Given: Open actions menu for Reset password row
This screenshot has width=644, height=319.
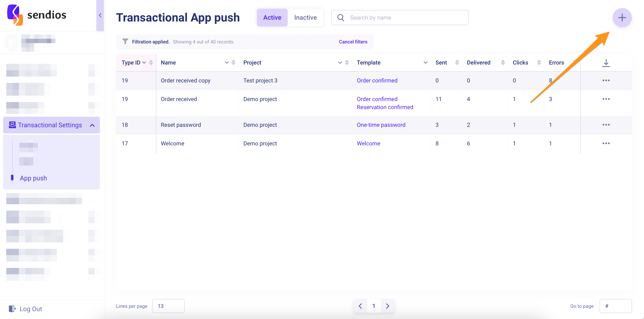Looking at the screenshot, I should [606, 125].
